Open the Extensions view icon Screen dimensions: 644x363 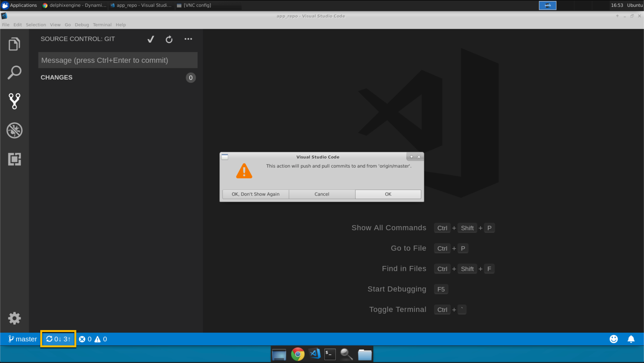14,159
